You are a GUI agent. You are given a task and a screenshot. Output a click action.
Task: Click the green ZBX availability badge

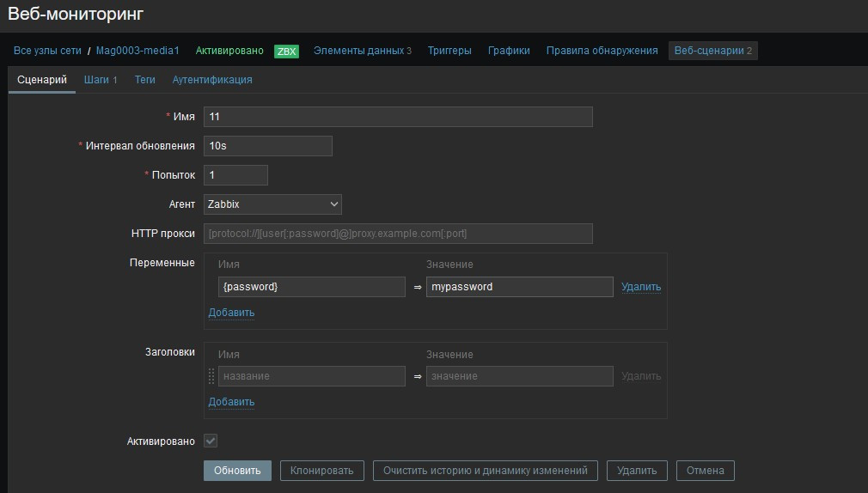286,52
